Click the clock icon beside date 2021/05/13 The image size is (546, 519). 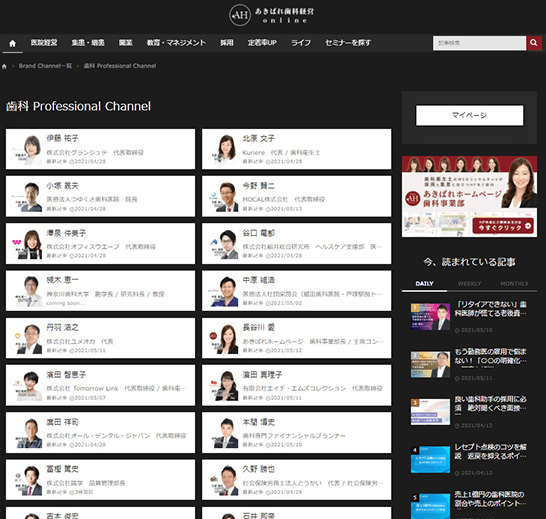click(267, 209)
